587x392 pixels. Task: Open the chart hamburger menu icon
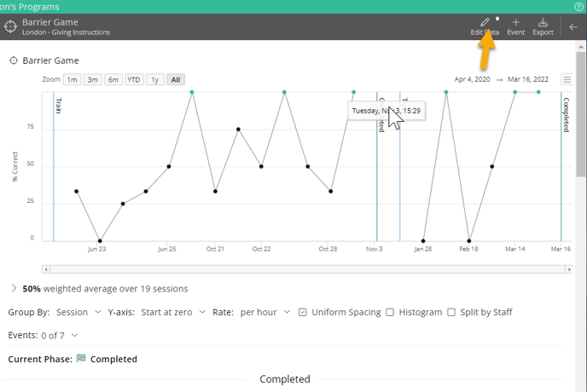(x=567, y=80)
